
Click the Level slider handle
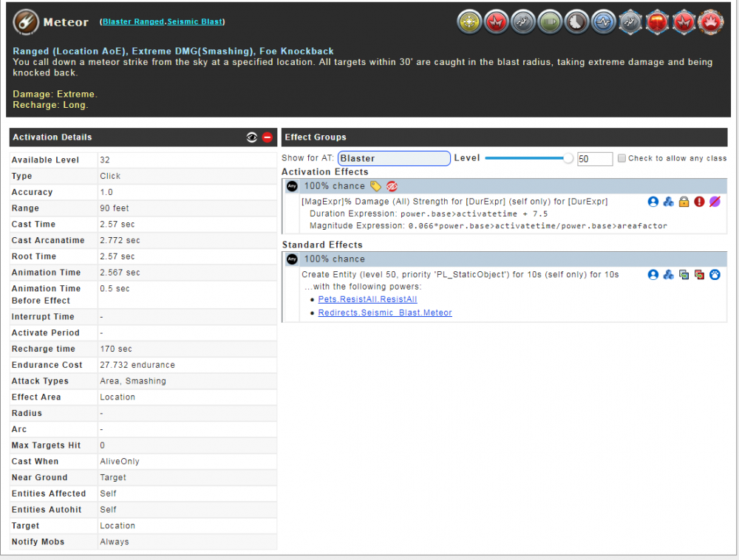pyautogui.click(x=568, y=158)
